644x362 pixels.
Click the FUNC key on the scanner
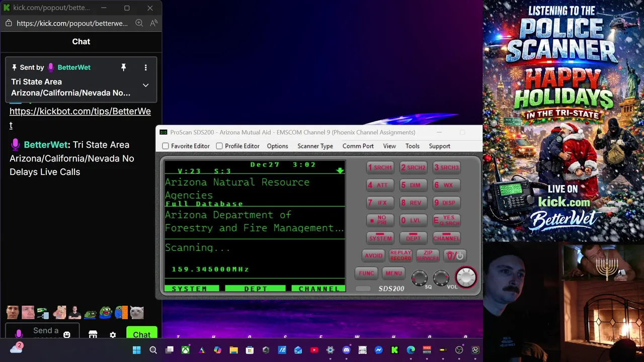coord(366,273)
